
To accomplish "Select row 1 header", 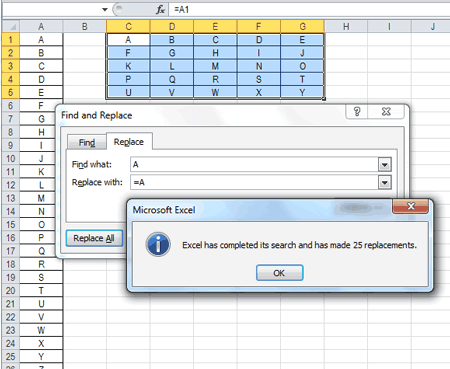I will pos(11,40).
